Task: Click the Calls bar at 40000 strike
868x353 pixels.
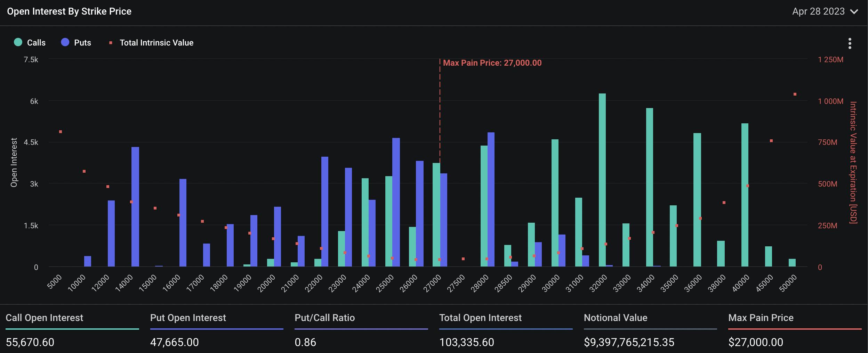Action: (745, 195)
